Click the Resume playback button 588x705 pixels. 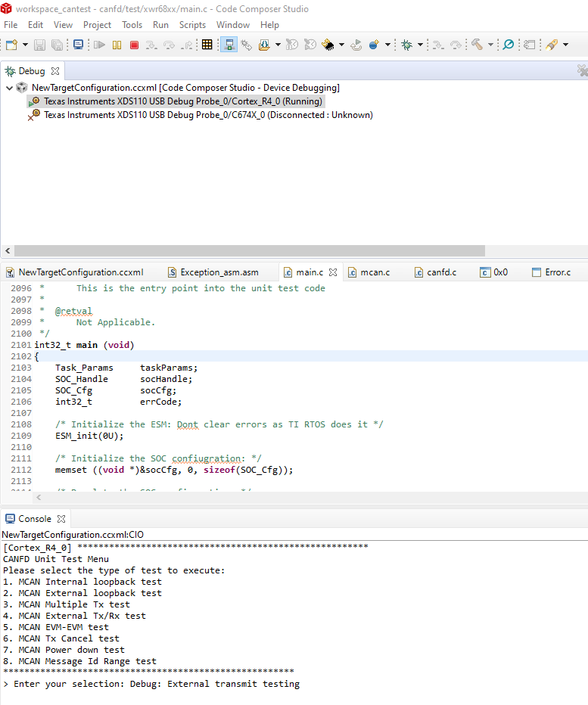99,45
